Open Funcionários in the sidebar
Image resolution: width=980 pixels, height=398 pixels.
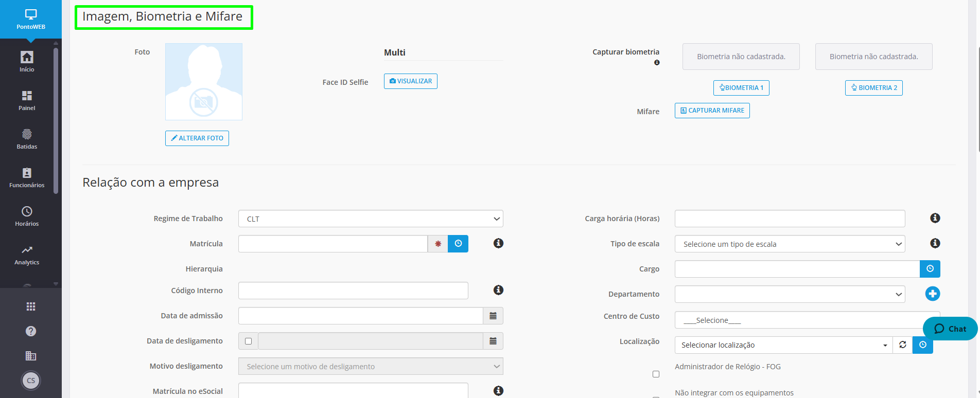27,177
